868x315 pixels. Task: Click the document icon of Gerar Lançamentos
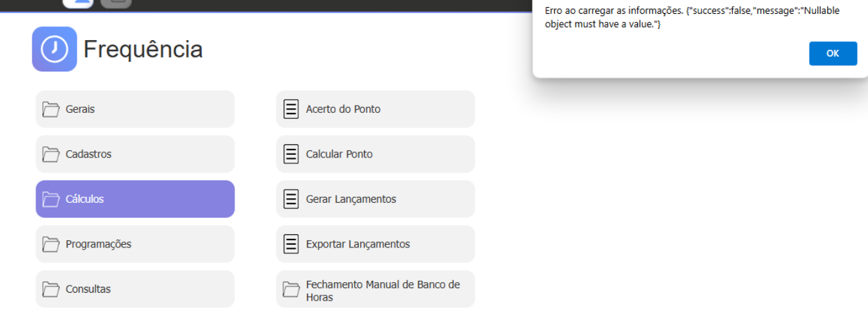[x=291, y=199]
